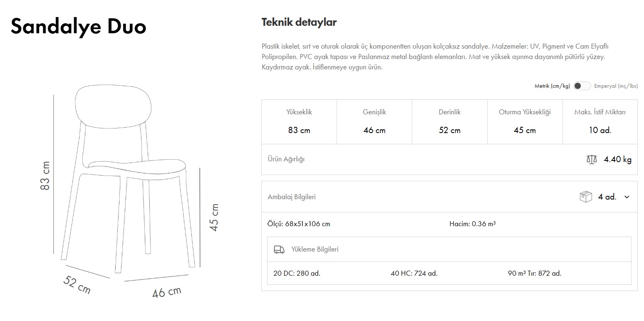
Task: Click the 20 DC: 280 ad. loading entry
Action: click(297, 274)
